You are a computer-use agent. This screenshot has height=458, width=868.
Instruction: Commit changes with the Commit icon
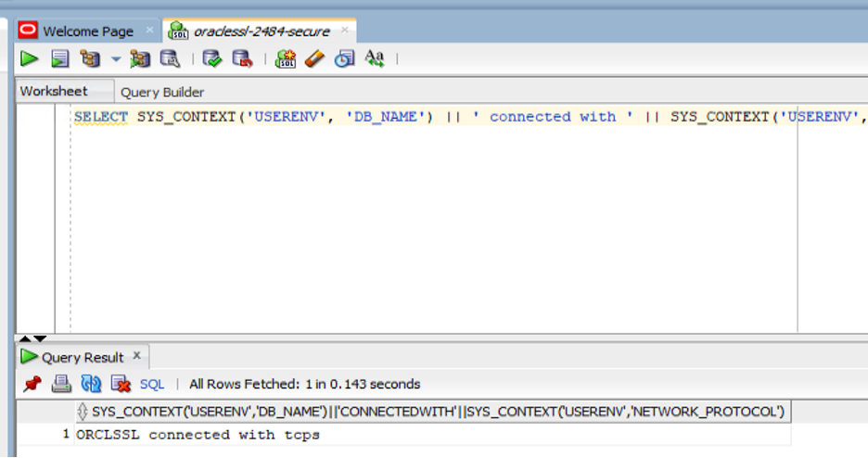click(x=213, y=59)
